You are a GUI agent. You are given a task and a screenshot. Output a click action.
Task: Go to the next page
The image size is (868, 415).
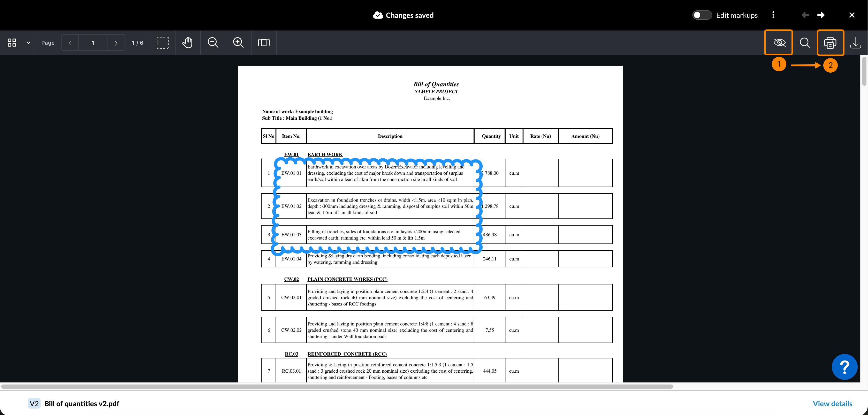[116, 43]
